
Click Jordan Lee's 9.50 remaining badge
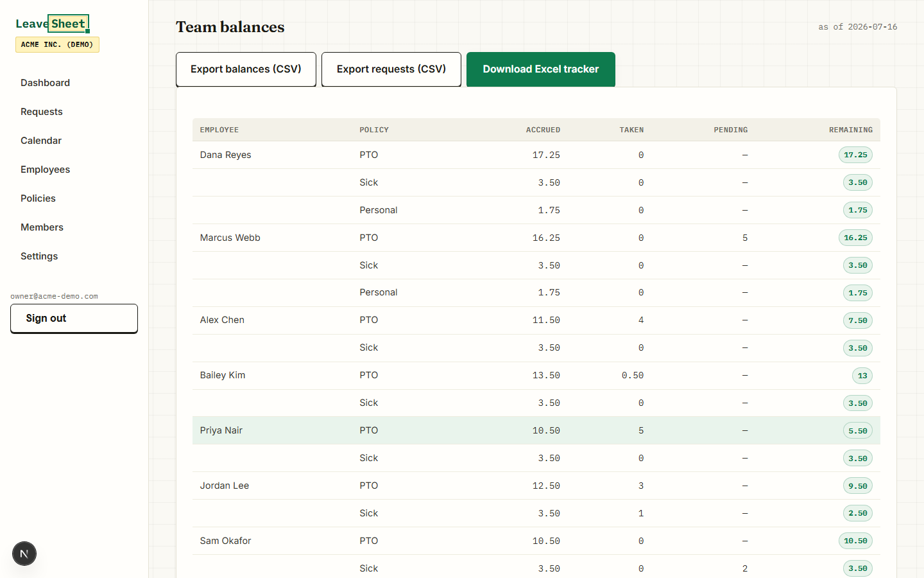[858, 486]
